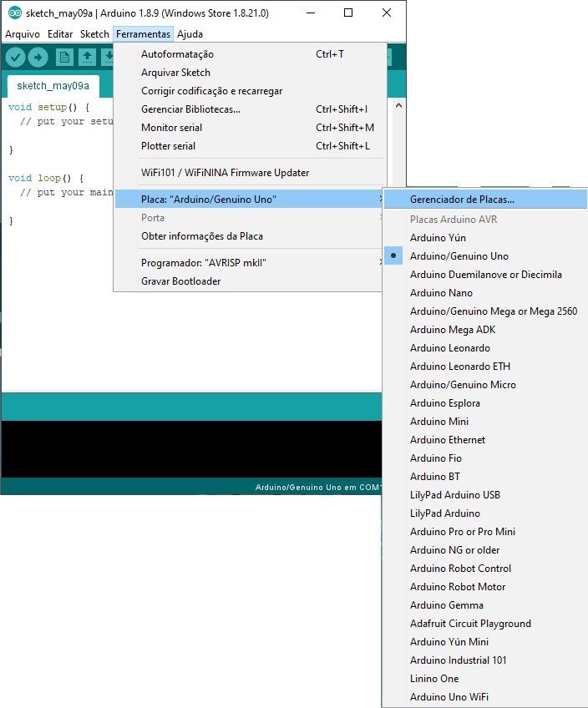The width and height of the screenshot is (588, 708).
Task: Choose Adafruit Circuit Playground
Action: [485, 624]
